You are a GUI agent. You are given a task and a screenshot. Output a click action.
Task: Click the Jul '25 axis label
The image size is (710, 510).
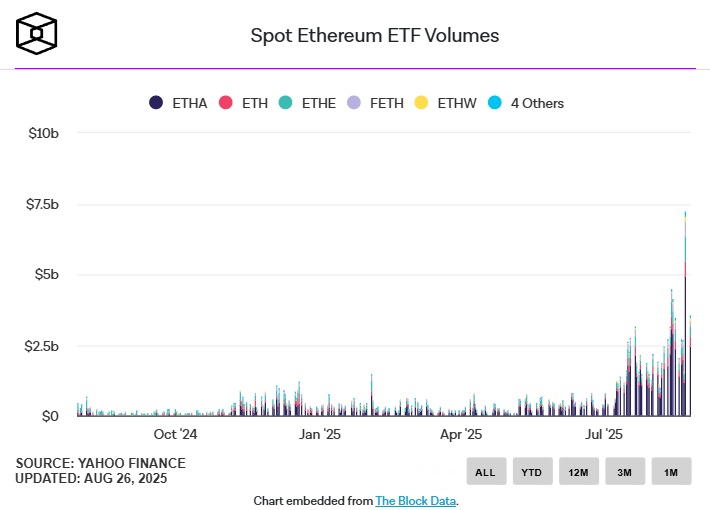click(604, 435)
